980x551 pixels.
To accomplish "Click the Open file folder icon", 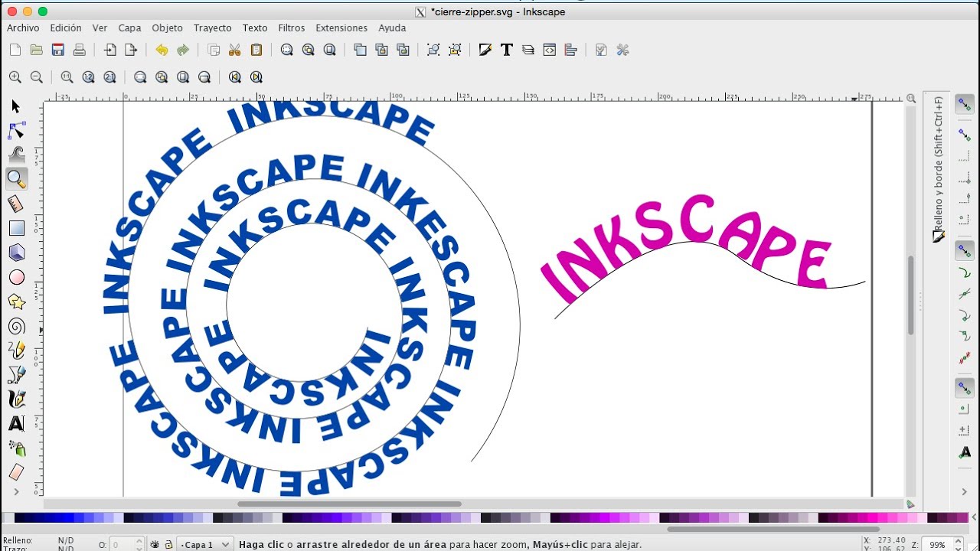I will click(x=36, y=50).
